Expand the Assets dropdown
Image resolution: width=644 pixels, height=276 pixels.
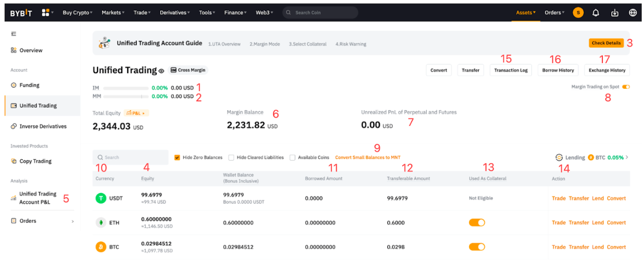526,13
